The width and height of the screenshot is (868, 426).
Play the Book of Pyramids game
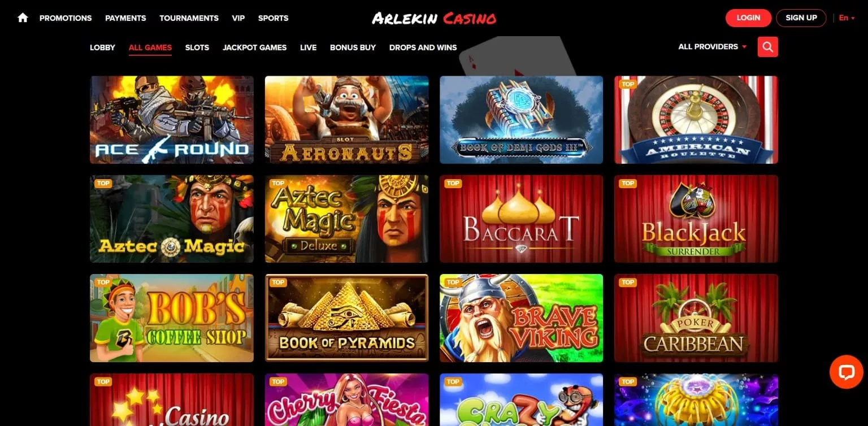pos(346,318)
